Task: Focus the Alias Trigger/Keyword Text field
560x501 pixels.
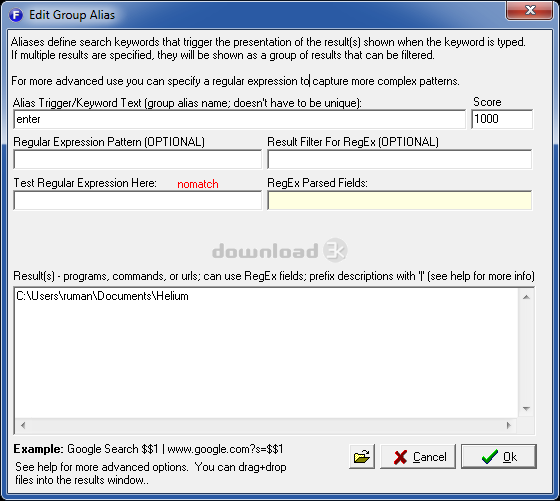Action: (x=240, y=119)
